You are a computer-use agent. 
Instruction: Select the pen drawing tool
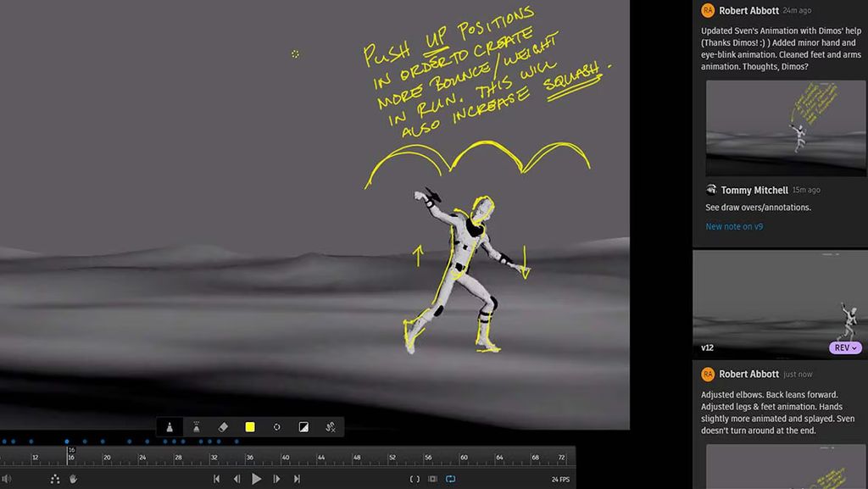click(x=170, y=427)
